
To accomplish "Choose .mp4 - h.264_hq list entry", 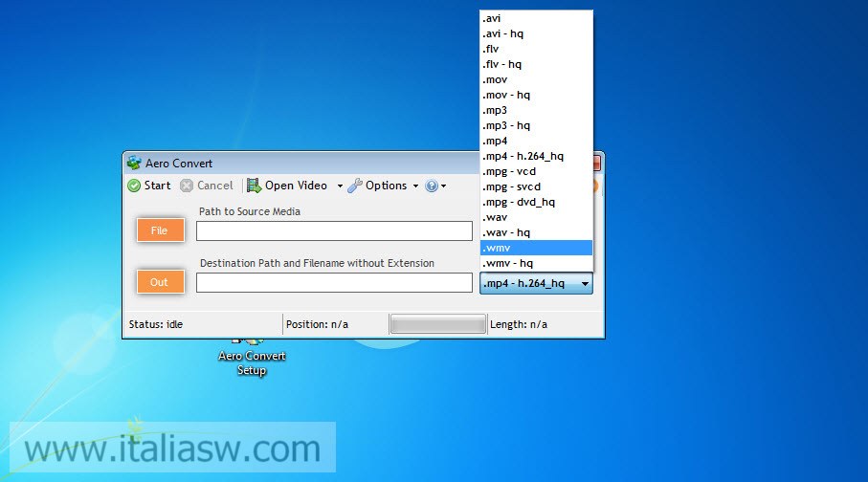I will 536,156.
